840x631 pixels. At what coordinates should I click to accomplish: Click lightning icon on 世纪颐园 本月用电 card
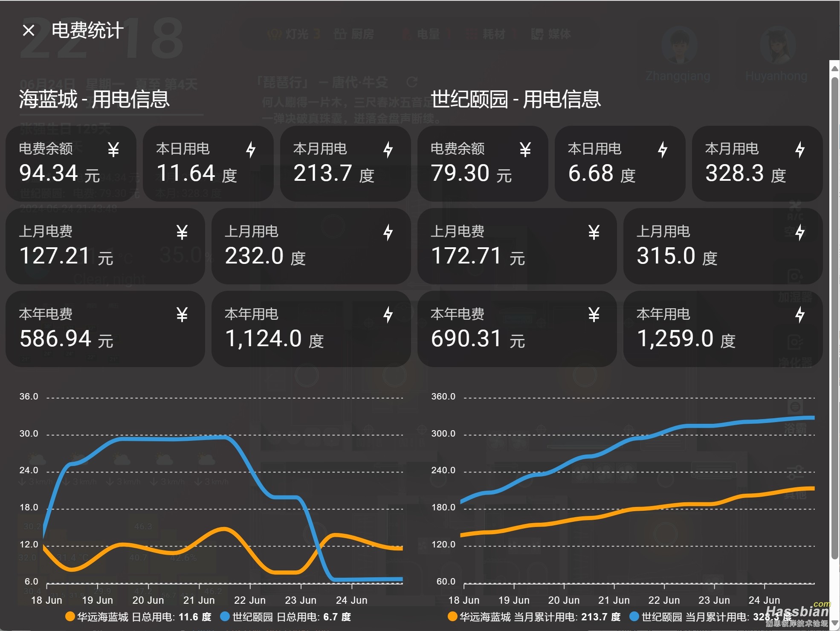pyautogui.click(x=800, y=150)
